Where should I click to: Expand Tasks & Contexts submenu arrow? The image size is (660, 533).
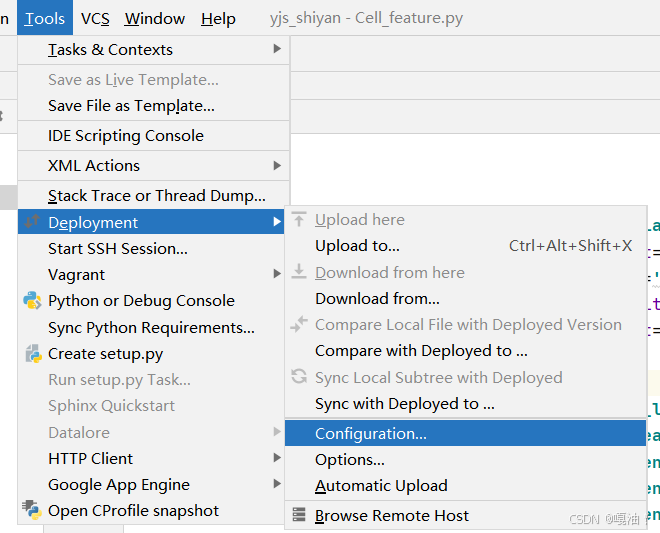(277, 49)
